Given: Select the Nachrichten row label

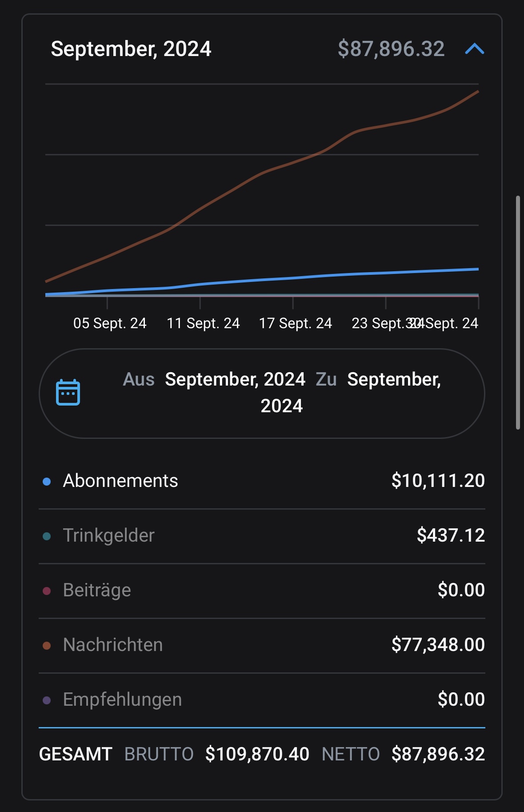Looking at the screenshot, I should (x=113, y=645).
